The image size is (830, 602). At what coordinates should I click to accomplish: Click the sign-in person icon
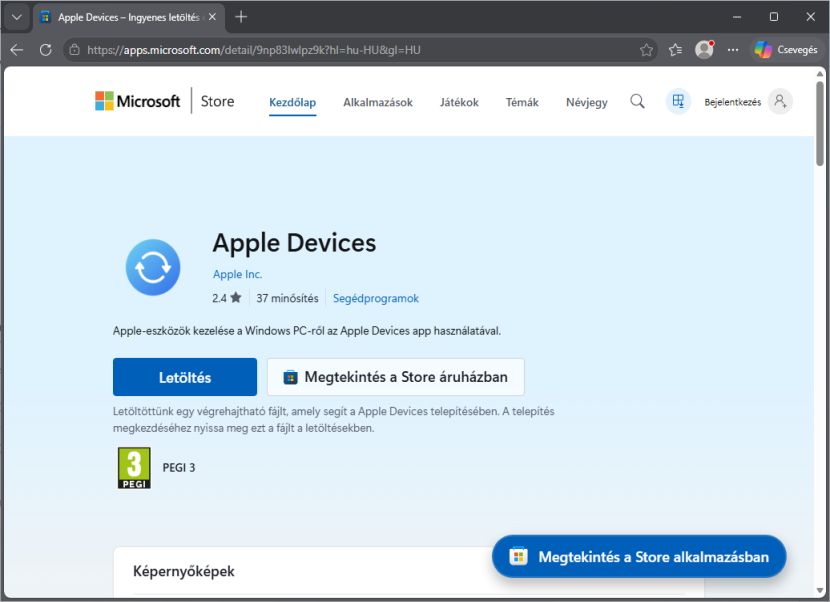point(780,101)
